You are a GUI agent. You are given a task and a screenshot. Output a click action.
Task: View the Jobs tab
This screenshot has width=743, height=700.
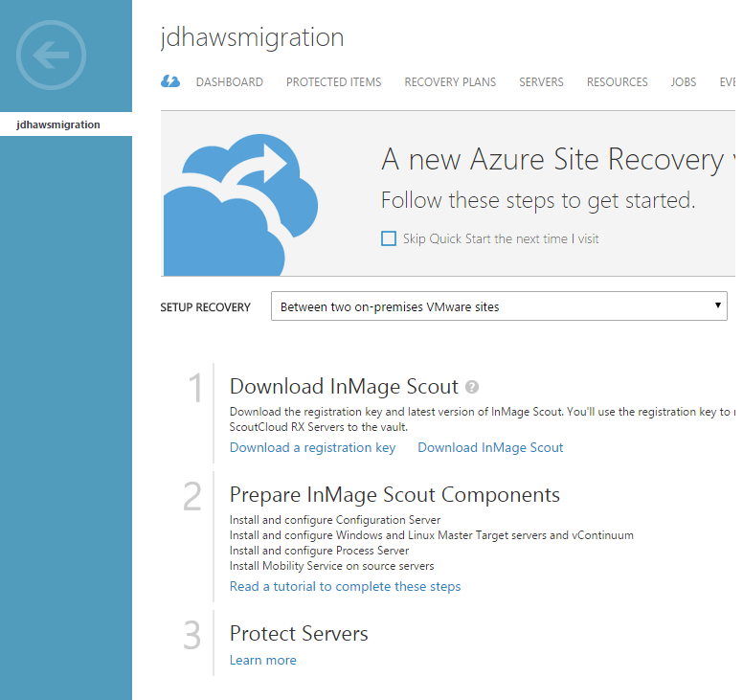(x=684, y=82)
